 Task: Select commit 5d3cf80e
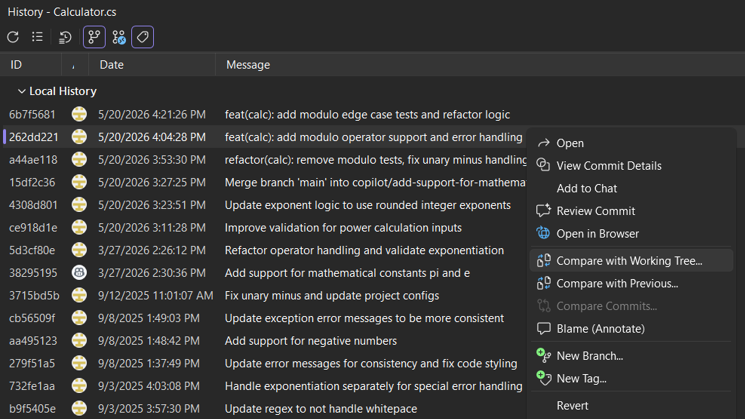(x=32, y=250)
